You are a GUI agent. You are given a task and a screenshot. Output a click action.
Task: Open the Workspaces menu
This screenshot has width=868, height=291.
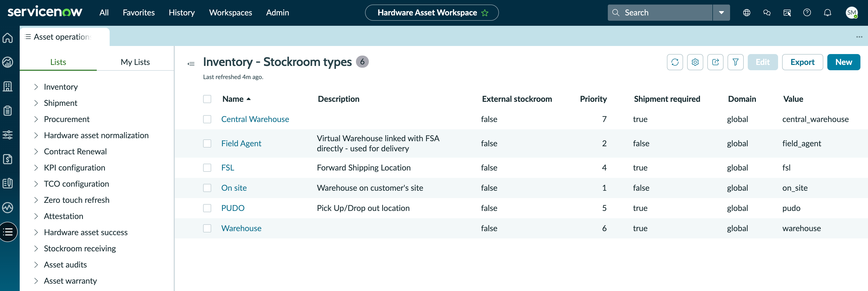point(230,13)
